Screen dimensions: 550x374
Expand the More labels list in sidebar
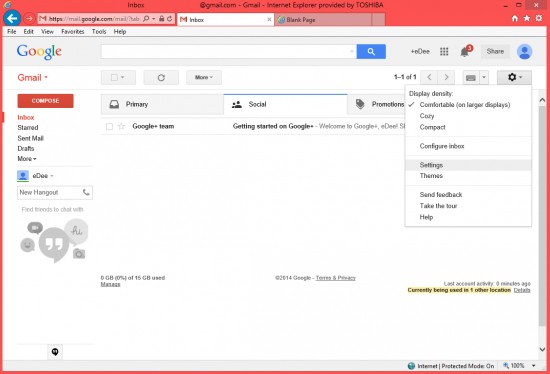click(27, 159)
